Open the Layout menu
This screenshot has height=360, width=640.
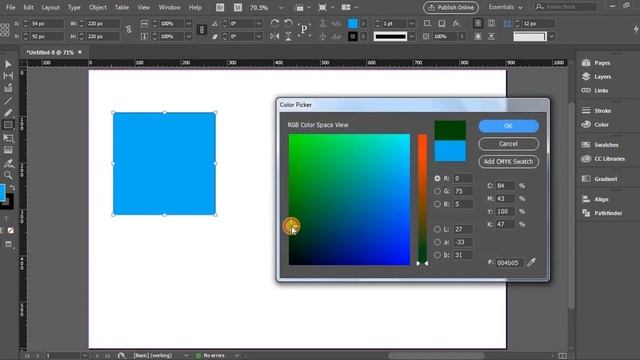coord(51,7)
